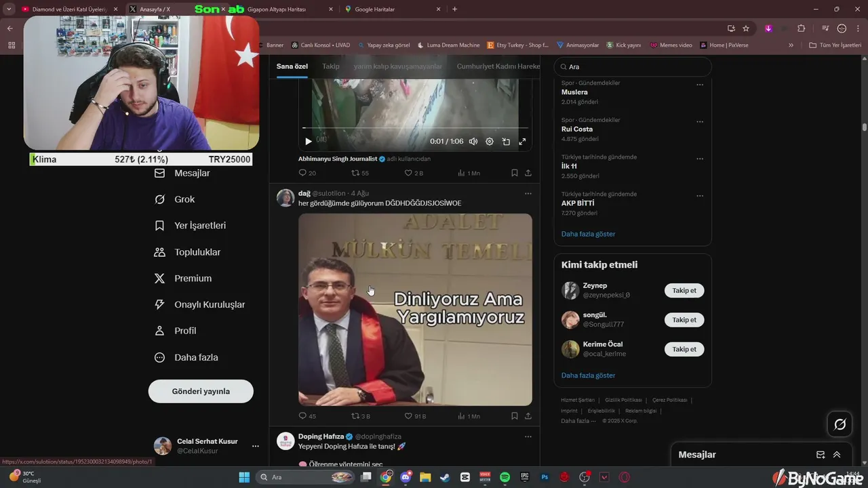
Task: Reply to dağ's post (45 replies)
Action: pos(307,416)
